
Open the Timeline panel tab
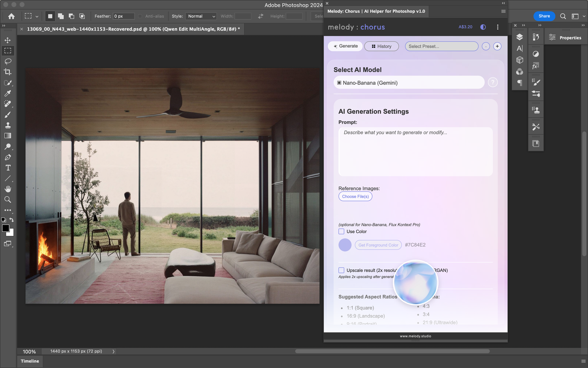[x=30, y=361]
